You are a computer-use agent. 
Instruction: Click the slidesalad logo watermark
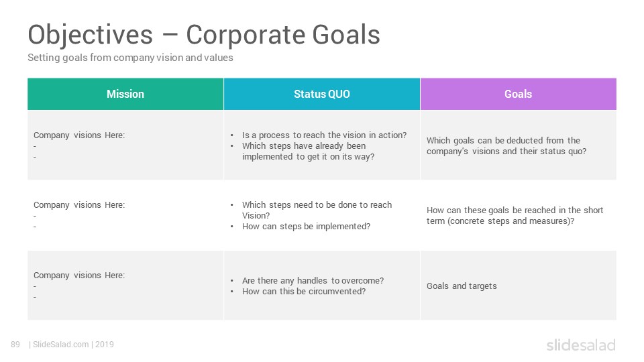[x=581, y=345]
